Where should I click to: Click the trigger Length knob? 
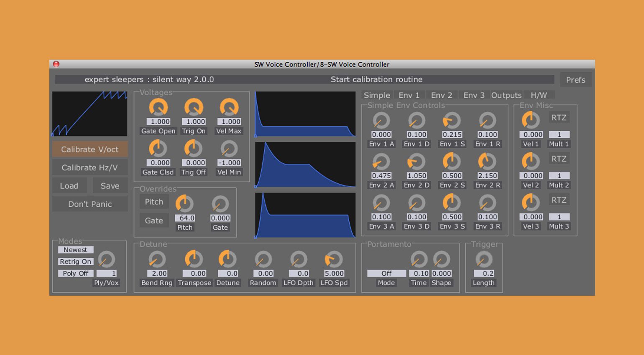(484, 259)
